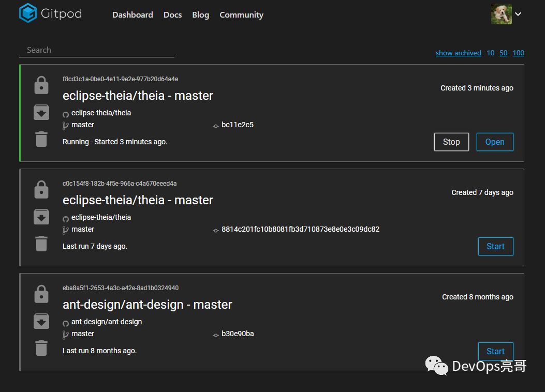This screenshot has width=545, height=392.
Task: Click the 'Last run 7 days ago.' status
Action: click(95, 246)
